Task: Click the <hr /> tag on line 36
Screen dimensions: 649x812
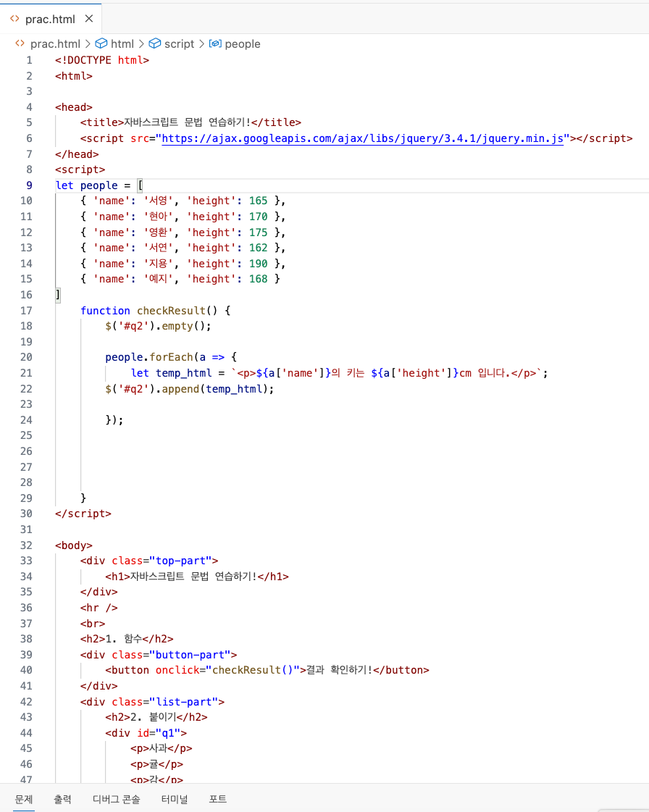Action: pos(99,608)
